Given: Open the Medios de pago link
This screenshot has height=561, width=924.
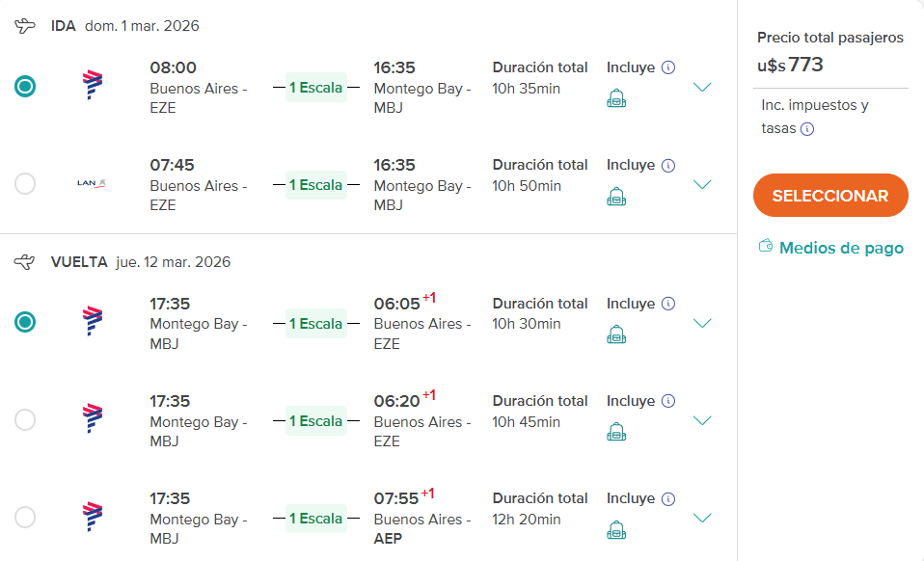Looking at the screenshot, I should tap(841, 248).
